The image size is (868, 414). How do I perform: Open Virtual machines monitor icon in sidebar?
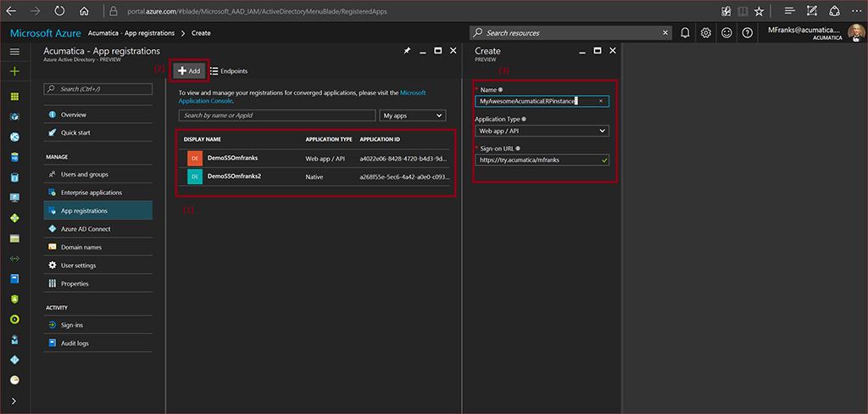[15, 198]
